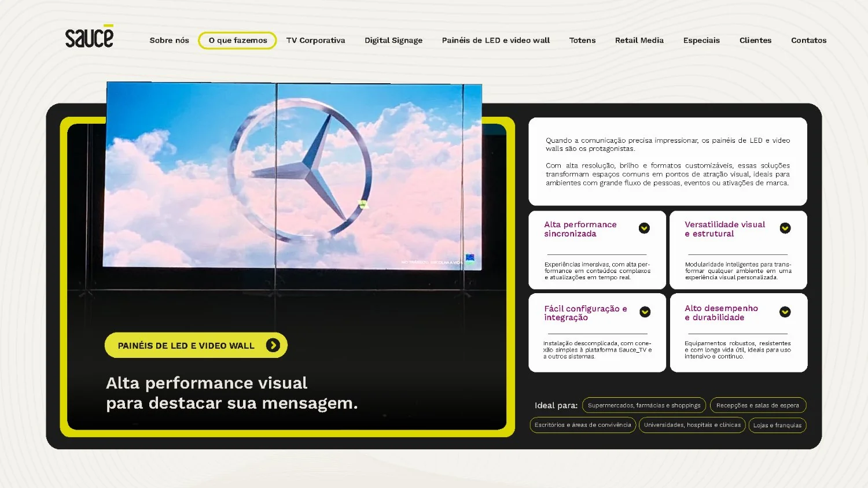Click the yellow Painéis de LED e Video Wall button
Screen dimensions: 868x488
click(x=196, y=345)
